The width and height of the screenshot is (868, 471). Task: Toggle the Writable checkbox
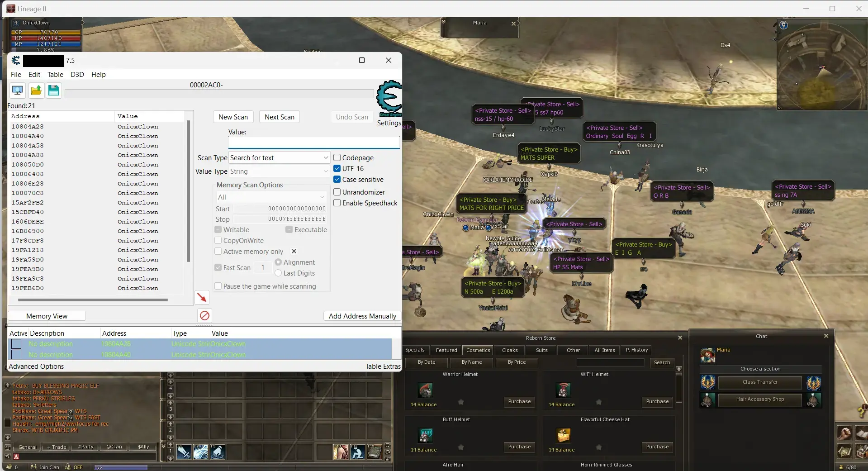point(218,229)
